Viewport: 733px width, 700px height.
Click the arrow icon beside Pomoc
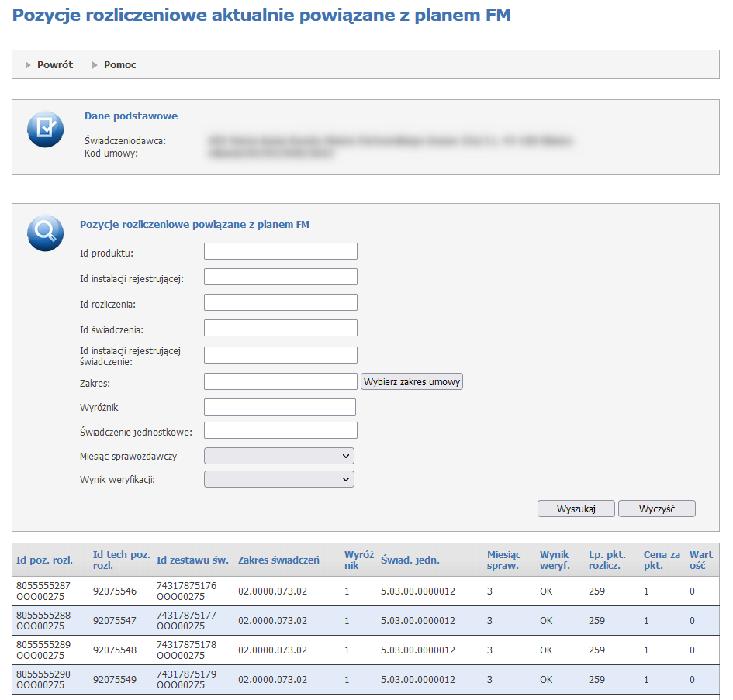click(95, 65)
